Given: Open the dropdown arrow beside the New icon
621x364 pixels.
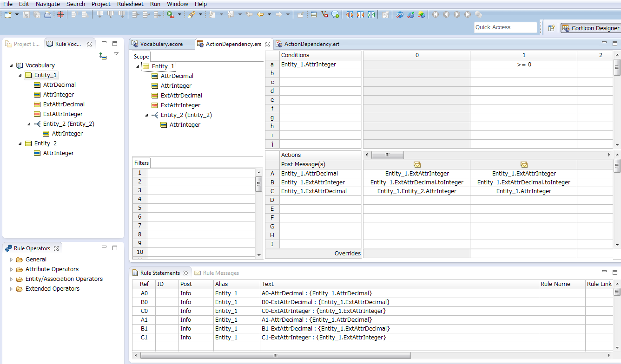Looking at the screenshot, I should click(17, 14).
